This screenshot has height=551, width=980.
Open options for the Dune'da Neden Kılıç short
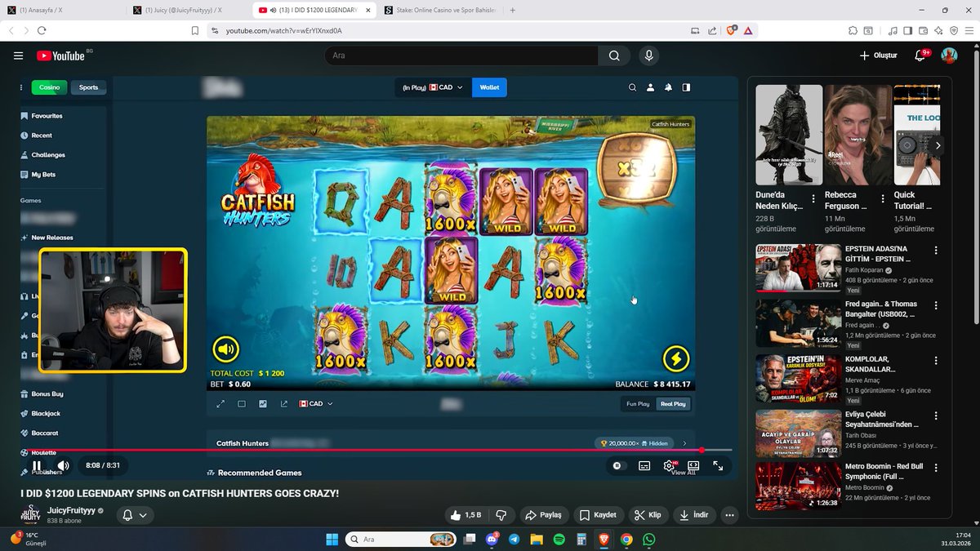click(813, 199)
